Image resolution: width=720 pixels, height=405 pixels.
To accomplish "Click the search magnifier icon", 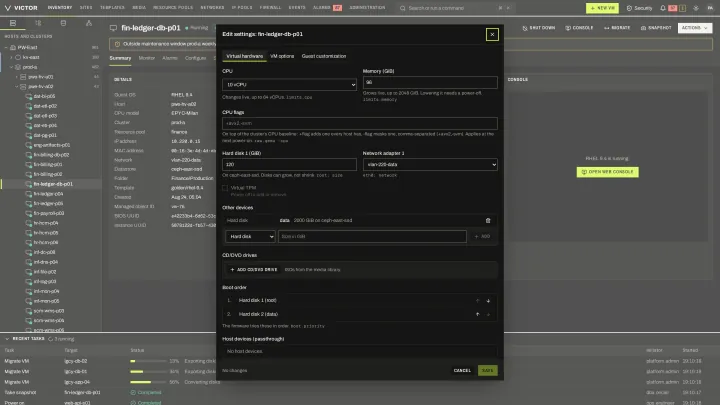I will tap(403, 8).
